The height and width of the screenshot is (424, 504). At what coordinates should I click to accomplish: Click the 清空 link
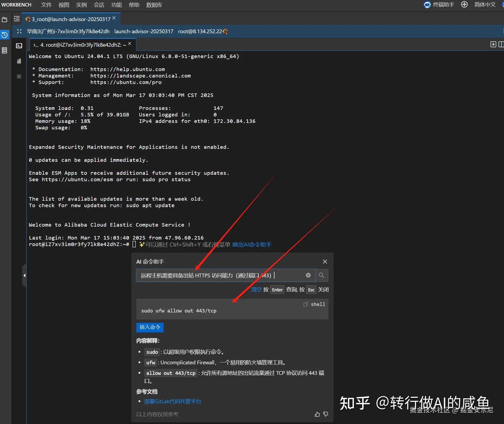click(256, 290)
